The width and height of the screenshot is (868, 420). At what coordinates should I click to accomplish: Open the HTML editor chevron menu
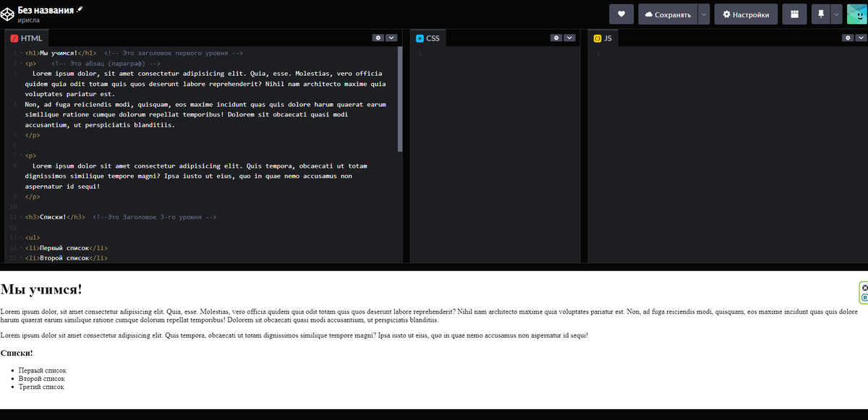click(x=391, y=38)
